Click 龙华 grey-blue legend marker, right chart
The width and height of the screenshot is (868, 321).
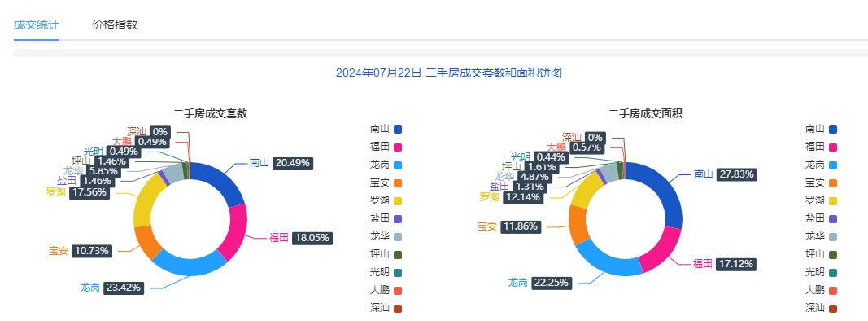click(x=832, y=237)
